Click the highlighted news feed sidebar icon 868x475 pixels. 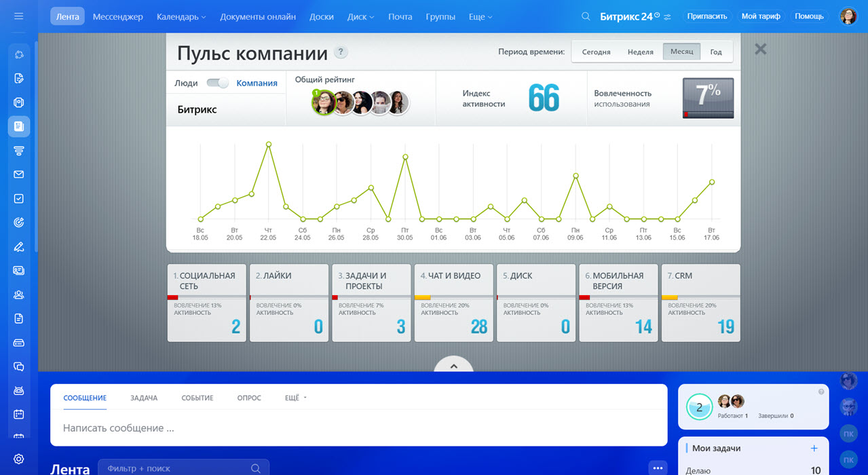tap(19, 126)
